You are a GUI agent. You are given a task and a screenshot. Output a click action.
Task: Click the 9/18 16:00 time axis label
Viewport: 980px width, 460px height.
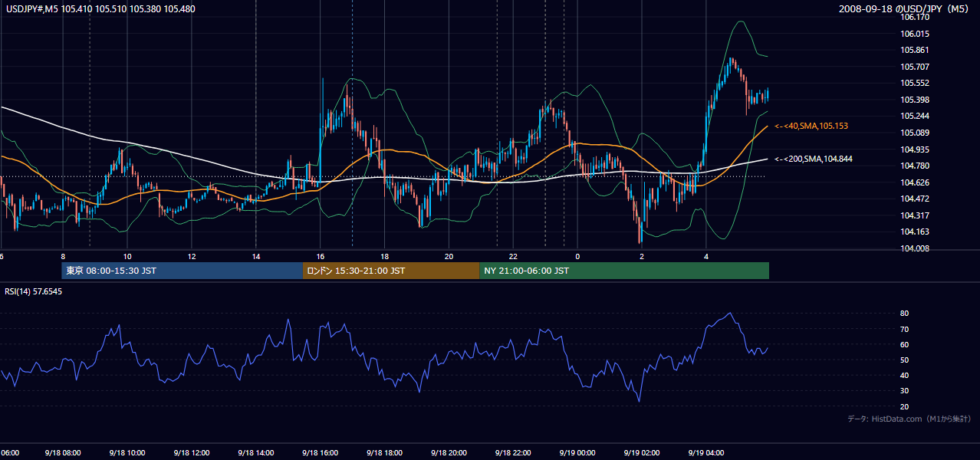pyautogui.click(x=321, y=453)
